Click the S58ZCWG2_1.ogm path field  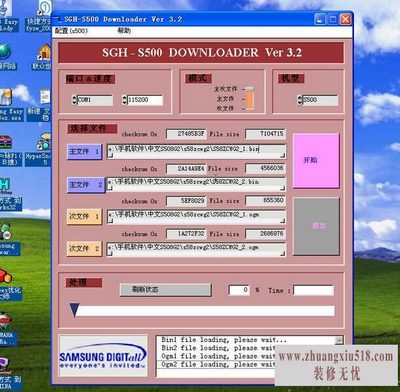click(x=196, y=217)
